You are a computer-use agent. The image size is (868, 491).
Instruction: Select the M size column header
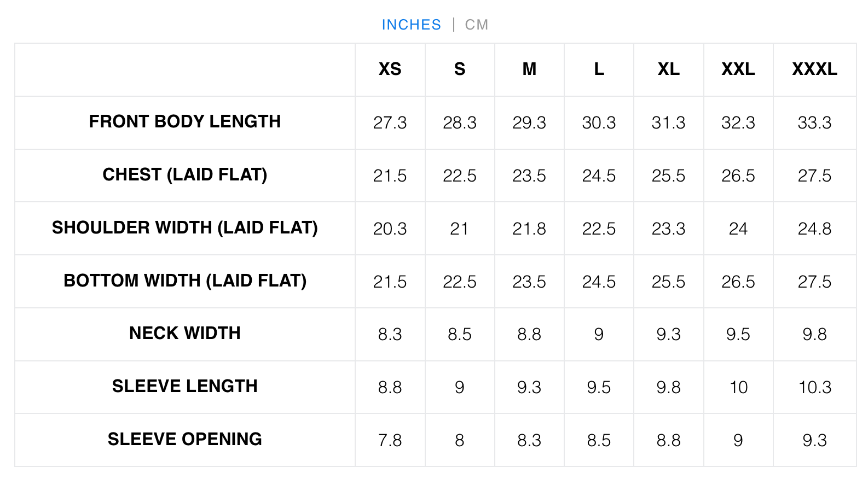point(529,69)
